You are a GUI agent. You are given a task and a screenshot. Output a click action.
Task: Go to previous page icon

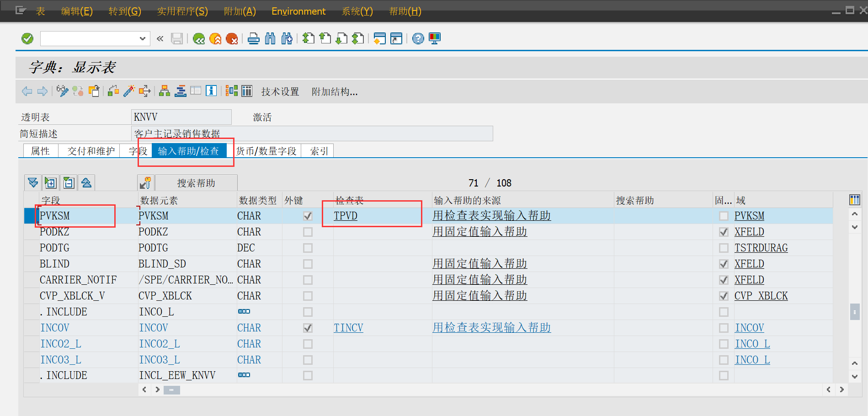pyautogui.click(x=325, y=39)
